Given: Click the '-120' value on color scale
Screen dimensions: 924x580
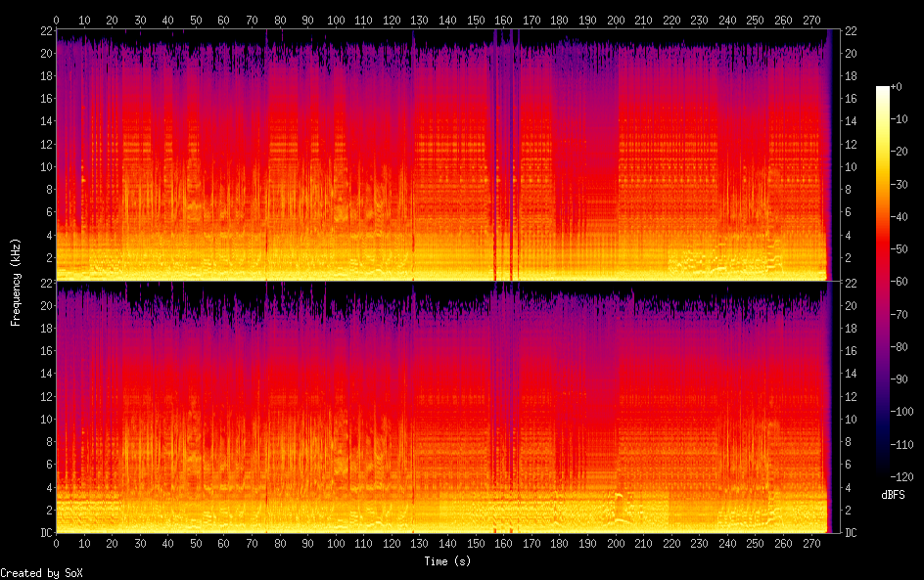Looking at the screenshot, I should pyautogui.click(x=901, y=477).
